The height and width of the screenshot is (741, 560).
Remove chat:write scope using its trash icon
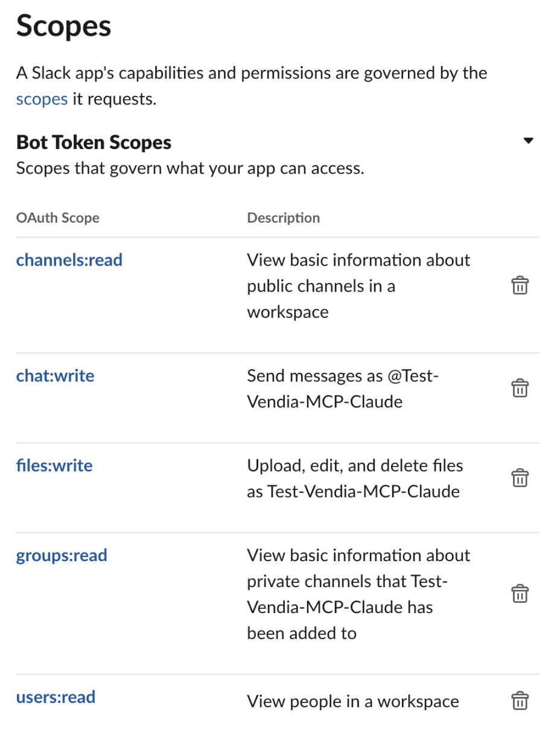coord(520,388)
